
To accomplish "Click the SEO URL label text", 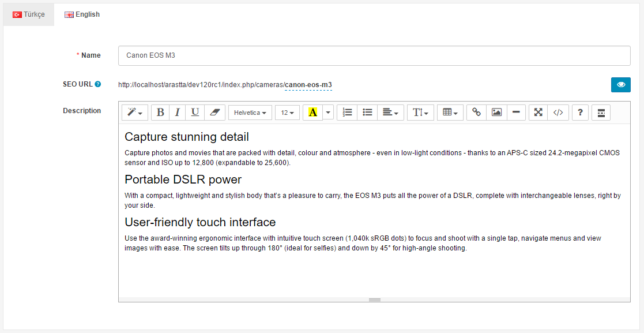I will [78, 84].
